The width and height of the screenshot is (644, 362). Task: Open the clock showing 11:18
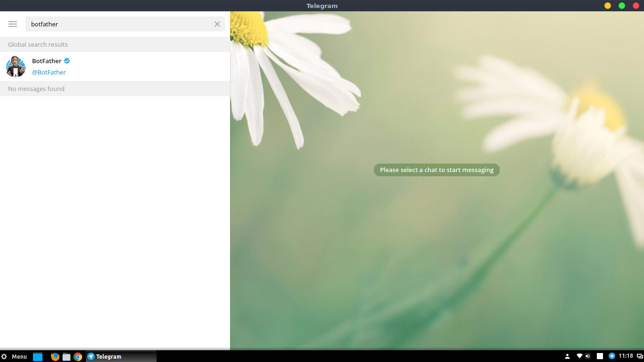[626, 356]
